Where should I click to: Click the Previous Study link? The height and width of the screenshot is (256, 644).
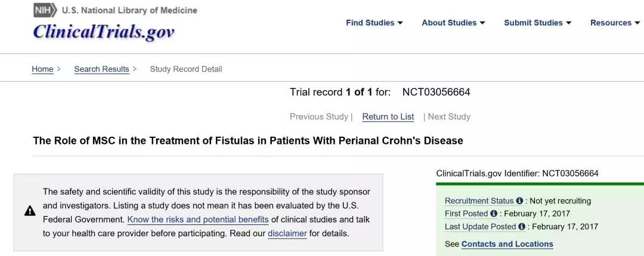[319, 117]
